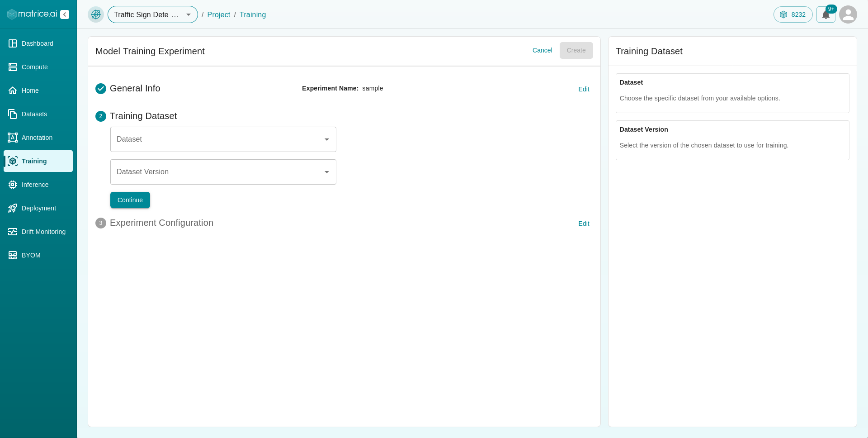
Task: Open the Compute menu item
Action: point(38,67)
